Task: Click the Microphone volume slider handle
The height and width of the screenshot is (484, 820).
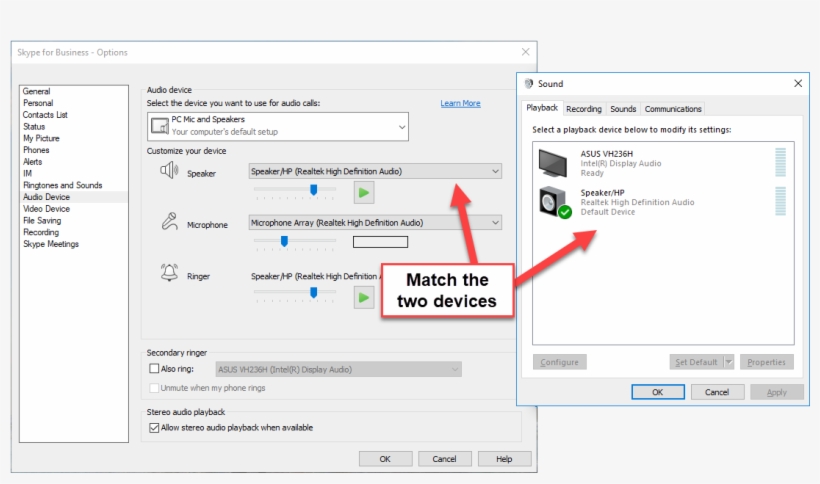Action: (x=284, y=241)
